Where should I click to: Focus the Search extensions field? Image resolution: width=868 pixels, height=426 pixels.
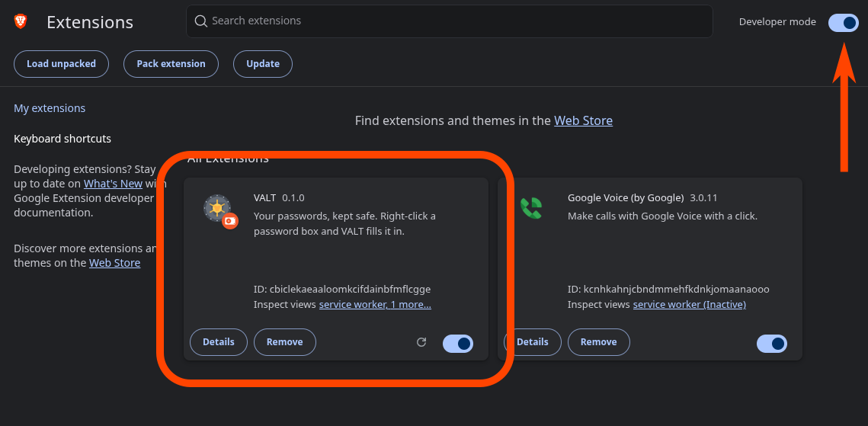click(450, 21)
